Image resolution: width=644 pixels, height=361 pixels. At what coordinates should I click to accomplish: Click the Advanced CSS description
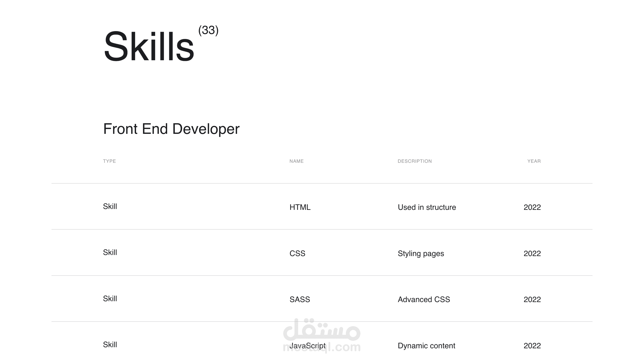pyautogui.click(x=424, y=299)
